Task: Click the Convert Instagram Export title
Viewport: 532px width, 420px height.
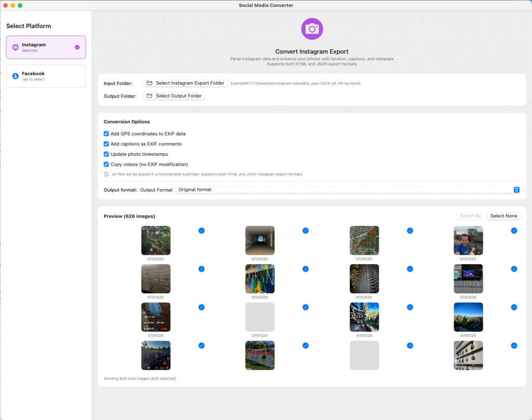Action: [x=312, y=51]
